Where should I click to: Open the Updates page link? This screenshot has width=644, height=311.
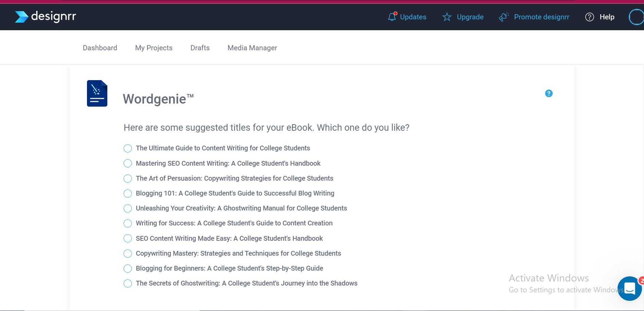(413, 17)
